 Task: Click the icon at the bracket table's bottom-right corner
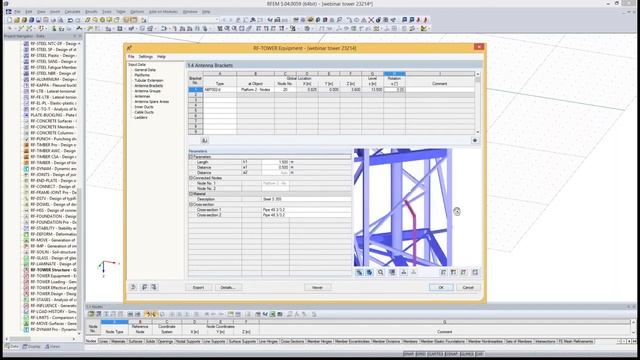point(475,140)
